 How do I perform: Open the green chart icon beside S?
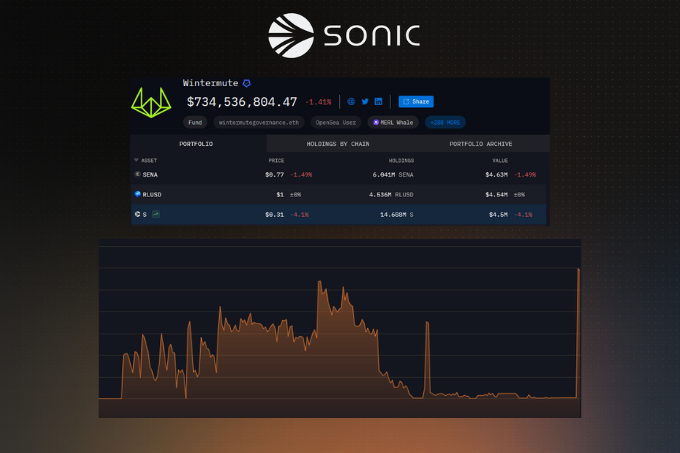click(x=156, y=214)
